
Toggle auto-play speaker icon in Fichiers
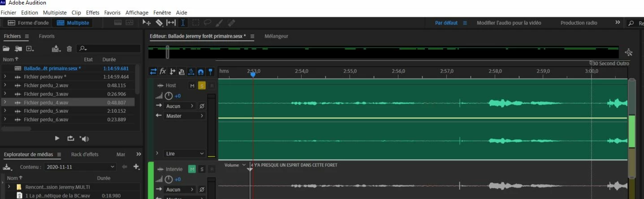coord(84,138)
